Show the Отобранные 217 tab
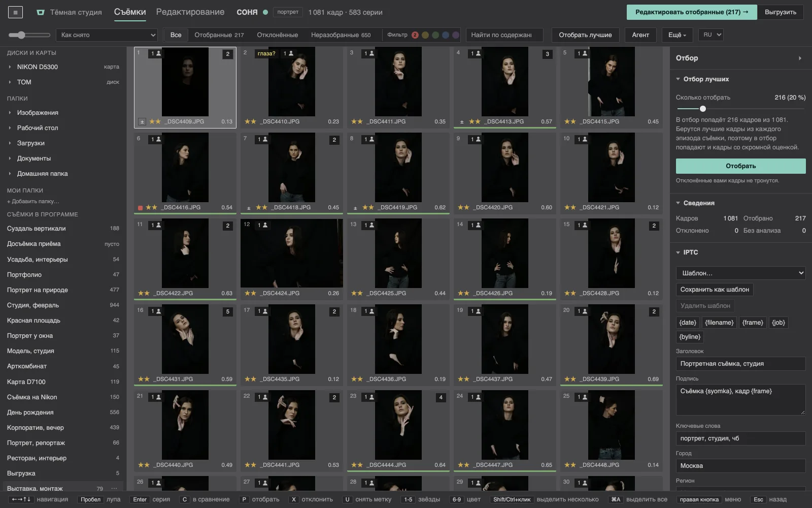The width and height of the screenshot is (812, 508). [x=219, y=35]
